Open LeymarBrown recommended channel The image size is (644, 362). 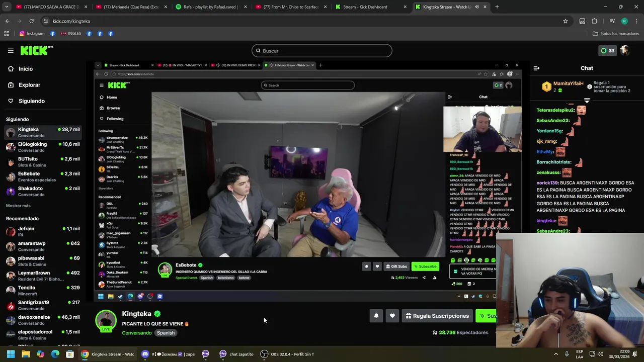pyautogui.click(x=43, y=276)
